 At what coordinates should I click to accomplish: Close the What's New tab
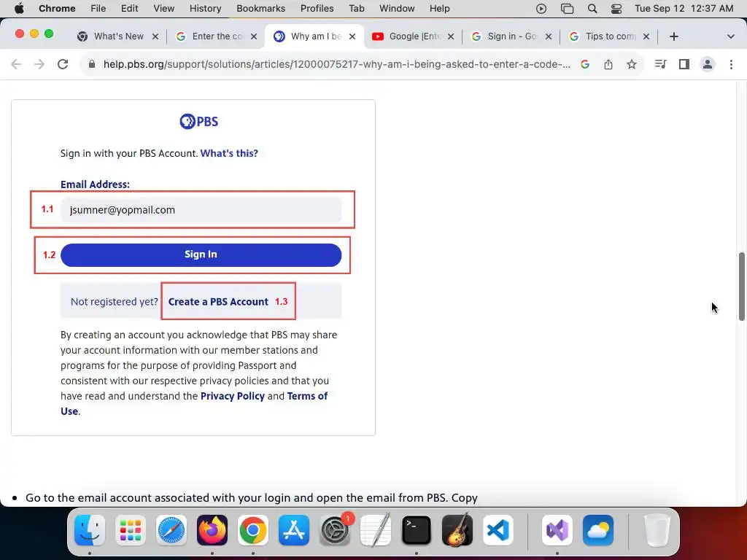pos(155,36)
